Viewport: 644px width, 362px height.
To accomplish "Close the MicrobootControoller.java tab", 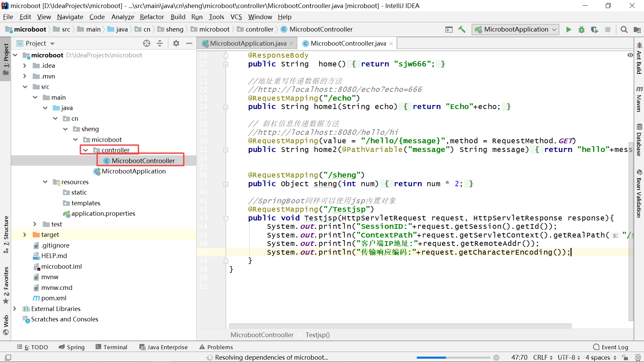I will click(391, 44).
